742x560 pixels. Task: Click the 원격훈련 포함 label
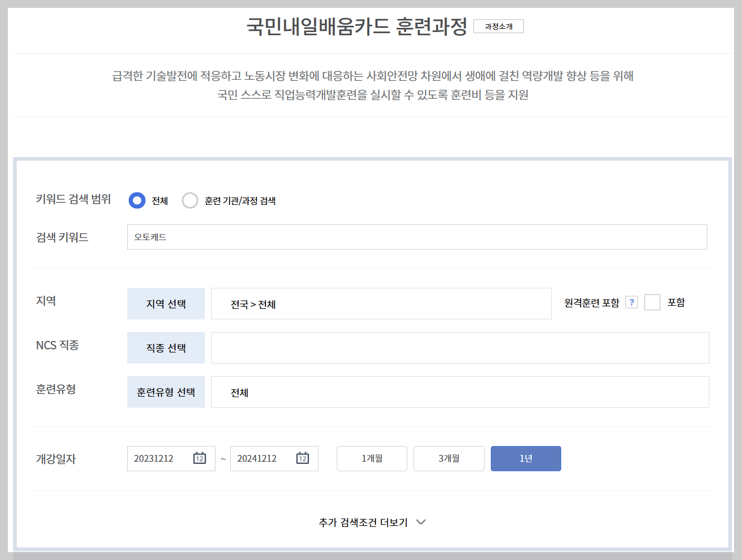pyautogui.click(x=592, y=303)
